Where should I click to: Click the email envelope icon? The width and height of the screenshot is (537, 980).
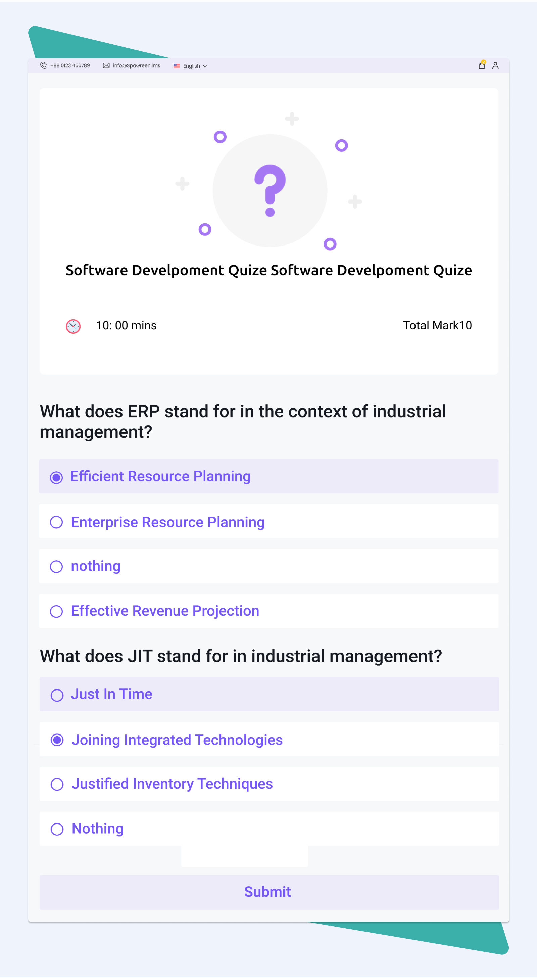click(x=106, y=65)
